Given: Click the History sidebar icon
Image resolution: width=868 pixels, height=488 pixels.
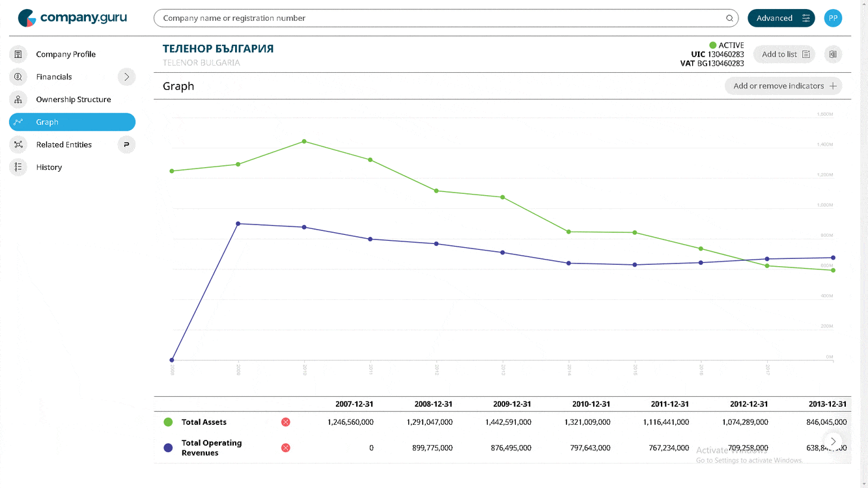Looking at the screenshot, I should [18, 167].
